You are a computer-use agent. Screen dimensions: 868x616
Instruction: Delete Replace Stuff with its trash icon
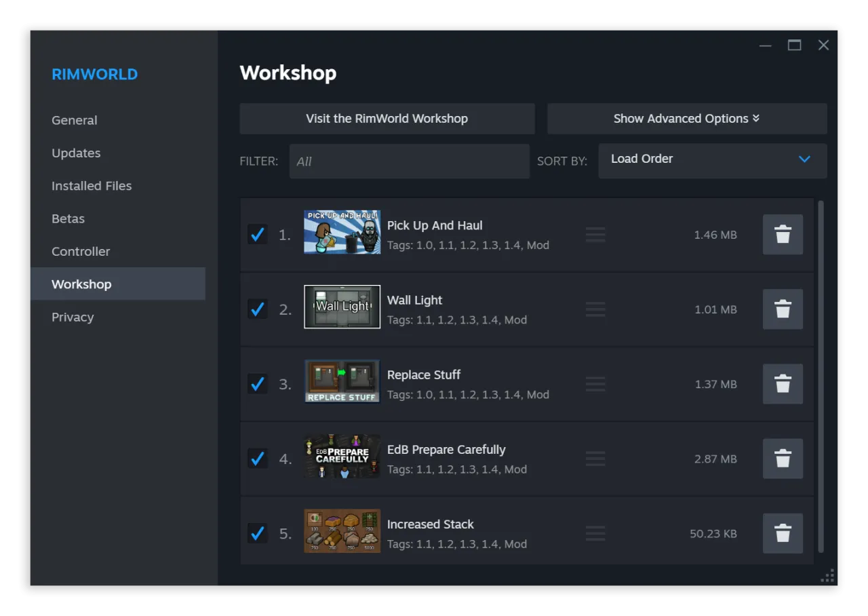tap(783, 384)
